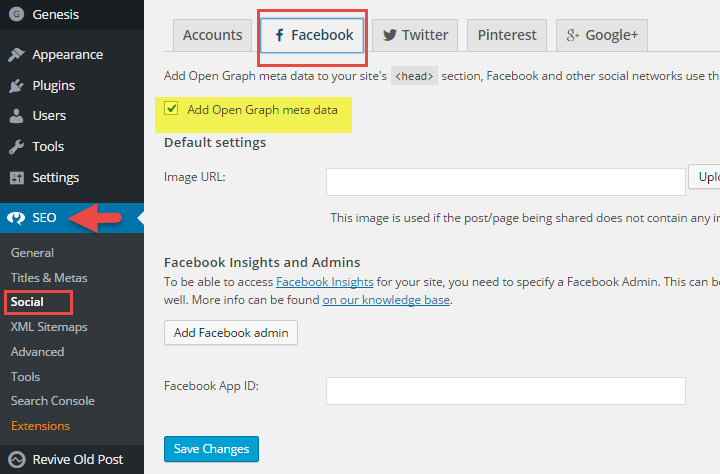This screenshot has height=474, width=720.
Task: Go to SEO General submenu
Action: click(32, 253)
